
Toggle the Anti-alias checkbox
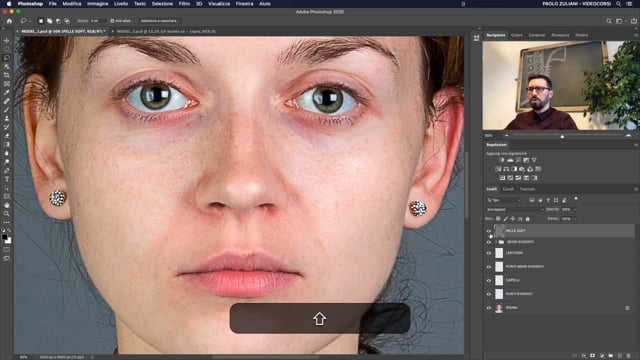(112, 21)
